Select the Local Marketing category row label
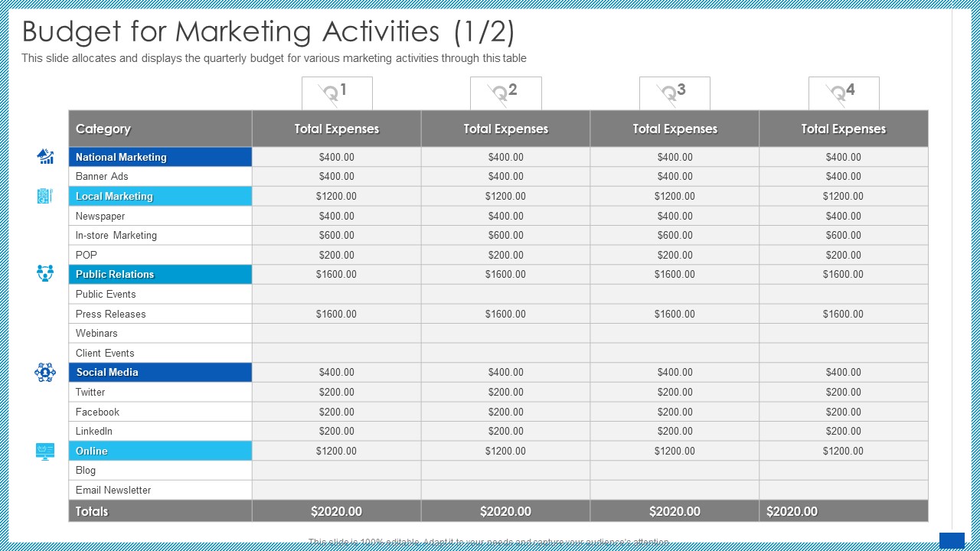Screen dimensions: 980x551 pyautogui.click(x=161, y=196)
